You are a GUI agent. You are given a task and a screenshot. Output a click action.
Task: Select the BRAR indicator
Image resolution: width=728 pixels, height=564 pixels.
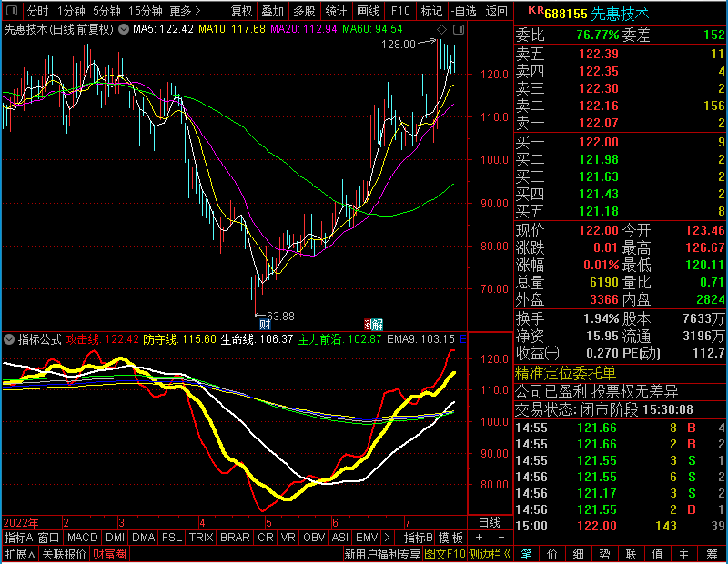tap(235, 538)
